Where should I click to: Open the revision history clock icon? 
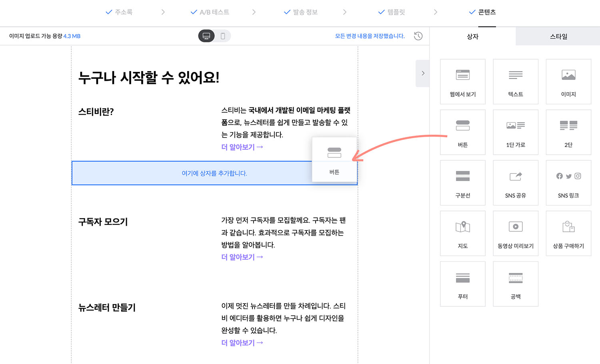tap(418, 36)
